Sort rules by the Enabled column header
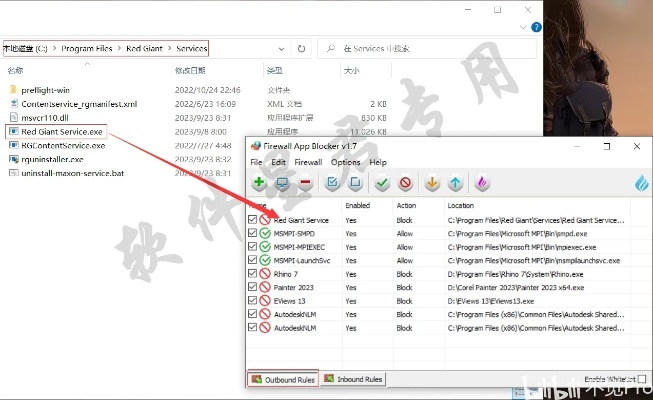This screenshot has width=653, height=400. click(357, 205)
